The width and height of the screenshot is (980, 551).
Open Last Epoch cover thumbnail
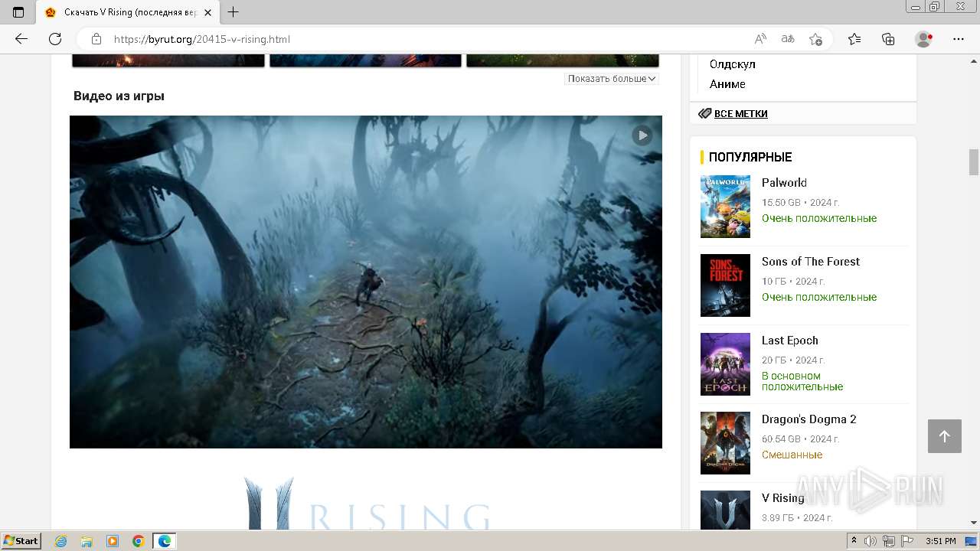pyautogui.click(x=725, y=364)
